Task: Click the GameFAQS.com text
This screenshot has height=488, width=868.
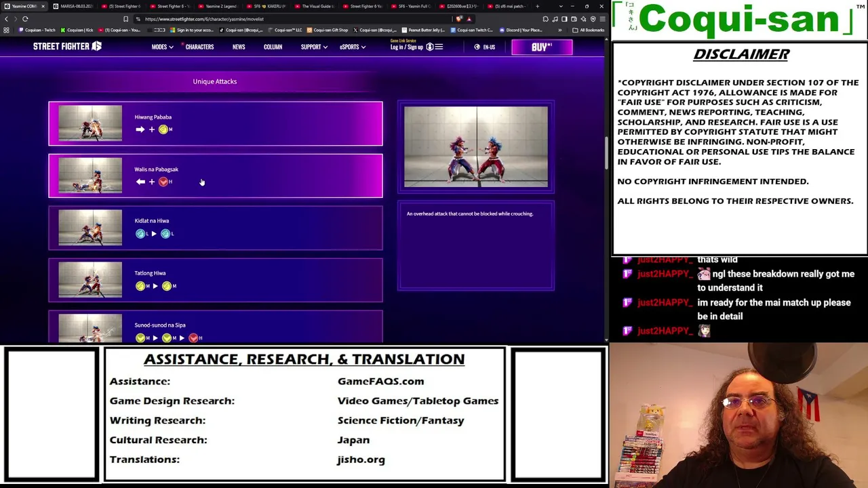Action: pos(380,382)
